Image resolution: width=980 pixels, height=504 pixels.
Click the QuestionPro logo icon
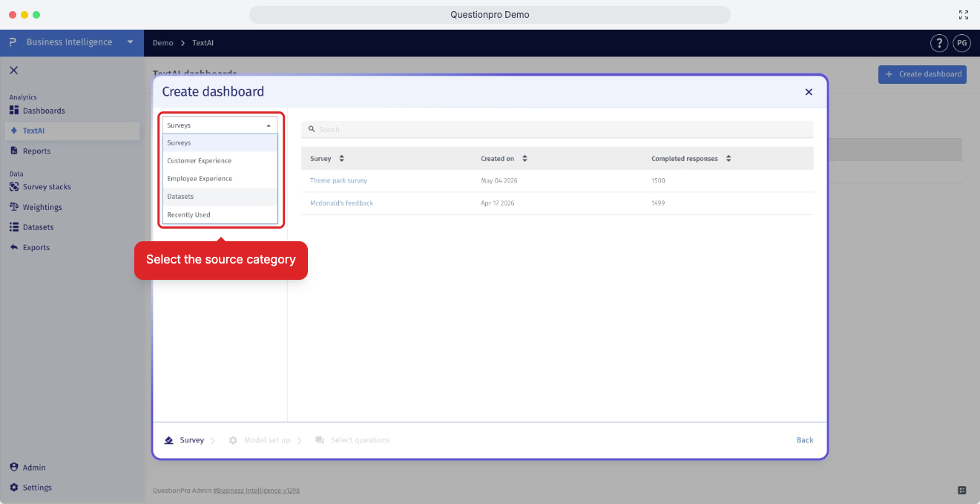pos(13,42)
